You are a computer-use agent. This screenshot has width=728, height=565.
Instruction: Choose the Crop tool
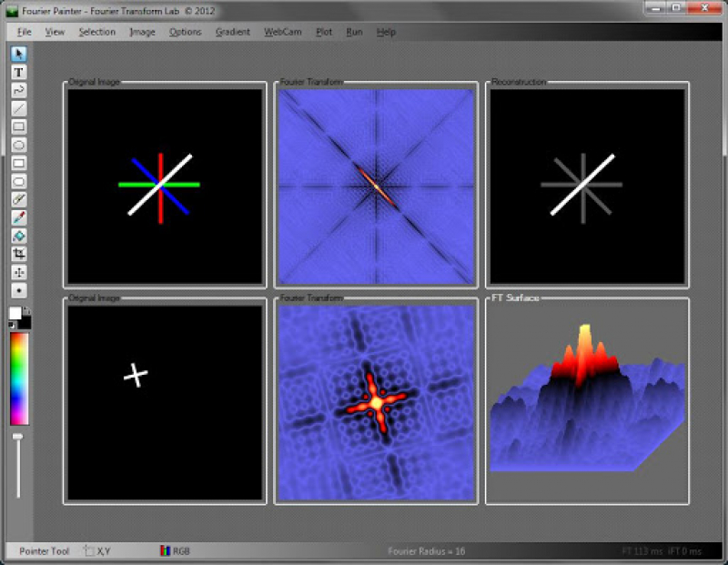(x=18, y=254)
